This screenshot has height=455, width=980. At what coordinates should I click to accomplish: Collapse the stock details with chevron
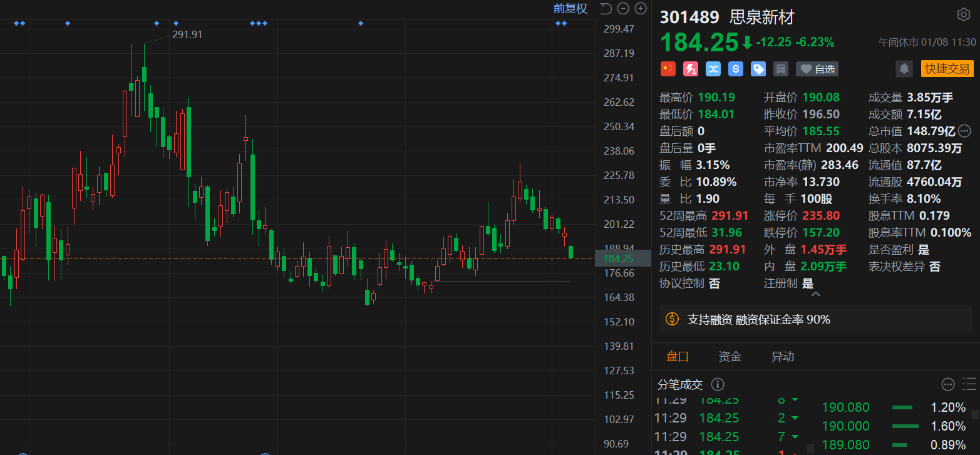pos(815,294)
